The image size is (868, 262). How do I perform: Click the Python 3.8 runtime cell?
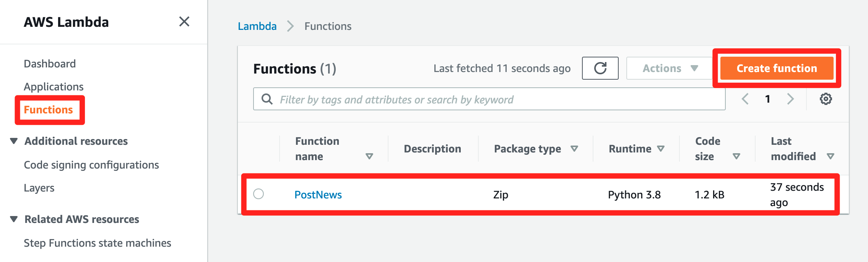[634, 195]
